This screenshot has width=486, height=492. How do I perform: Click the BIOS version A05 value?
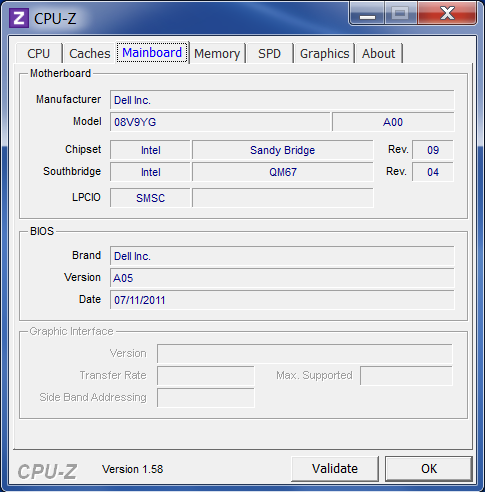282,278
